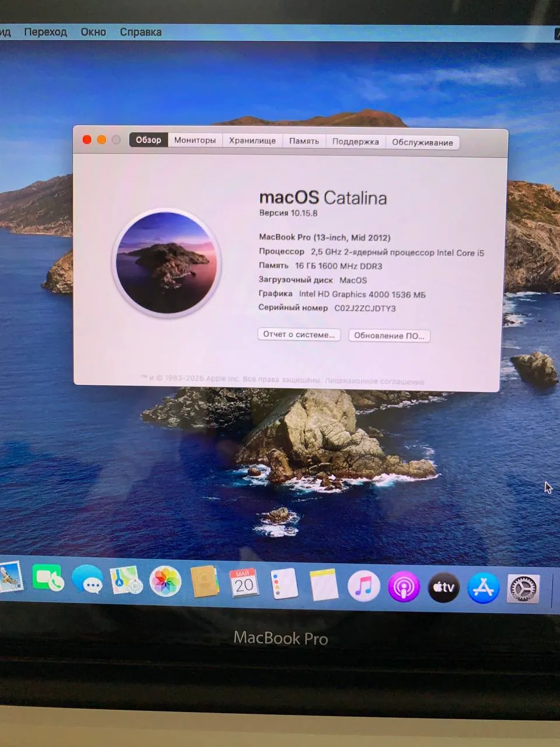This screenshot has width=560, height=747.
Task: Open the Mail app in the Dock
Action: click(10, 578)
